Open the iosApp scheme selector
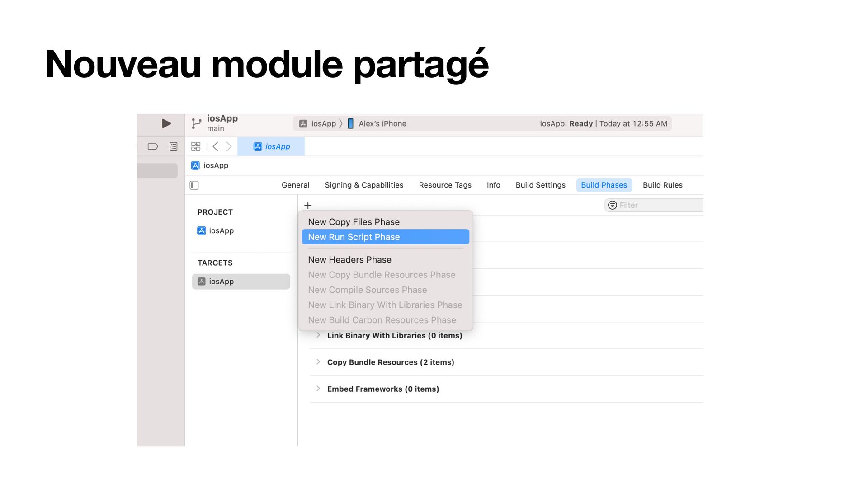The width and height of the screenshot is (868, 488). pyautogui.click(x=318, y=123)
